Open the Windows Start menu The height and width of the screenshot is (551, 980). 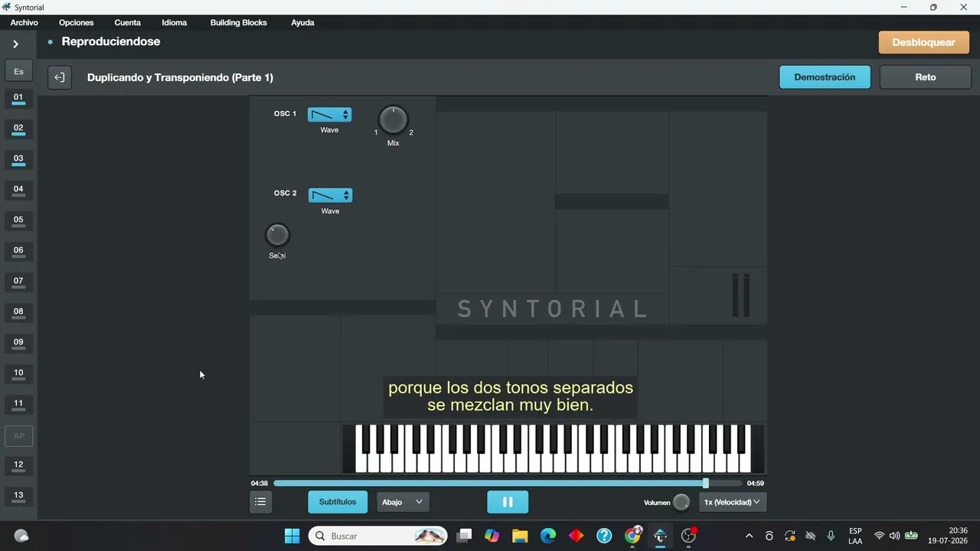click(292, 536)
